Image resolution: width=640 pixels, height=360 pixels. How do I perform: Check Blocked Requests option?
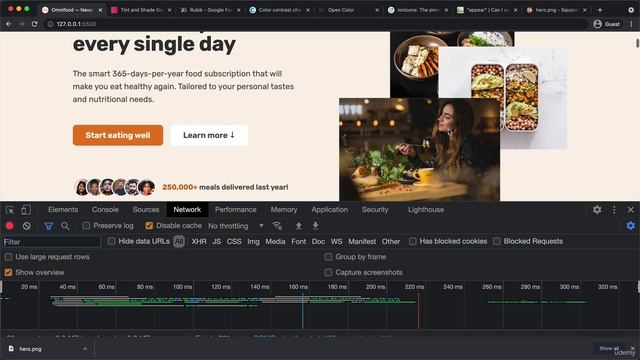coord(497,241)
